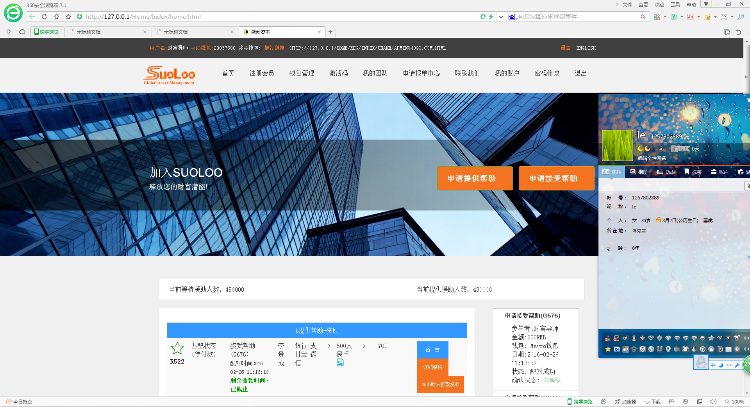750x407 pixels.
Task: Click the speaker mute icon in status bar
Action: 714,402
